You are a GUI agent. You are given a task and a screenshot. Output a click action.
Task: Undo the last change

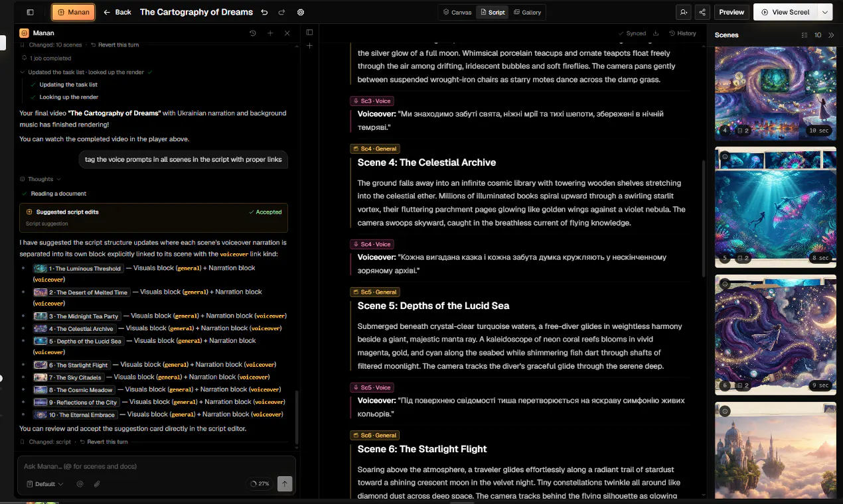click(x=265, y=12)
